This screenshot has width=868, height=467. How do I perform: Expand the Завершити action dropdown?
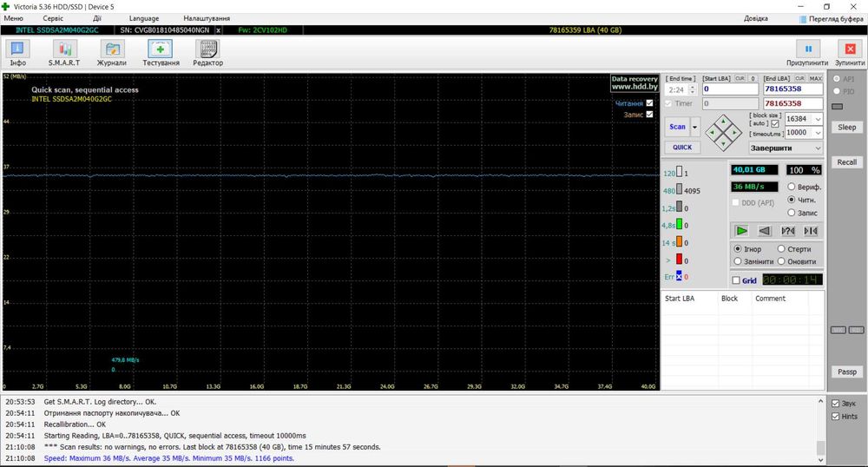[819, 148]
